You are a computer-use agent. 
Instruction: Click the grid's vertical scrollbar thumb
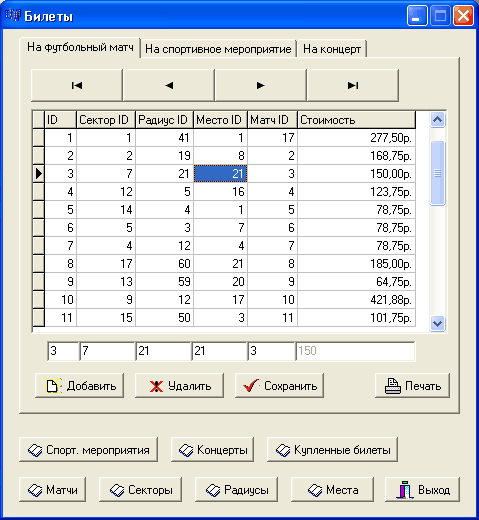[437, 173]
